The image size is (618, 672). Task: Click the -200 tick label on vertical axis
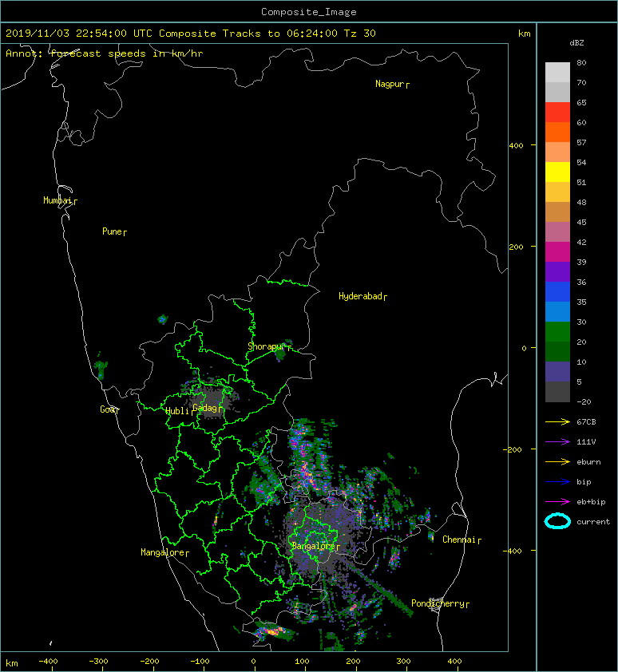tap(513, 449)
